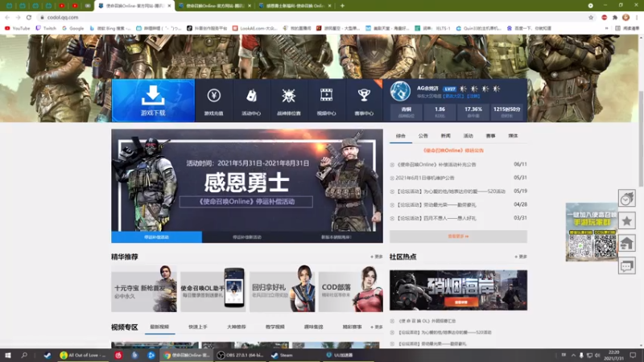Click the taskbar search magnifier icon
The height and width of the screenshot is (362, 644).
point(24,356)
